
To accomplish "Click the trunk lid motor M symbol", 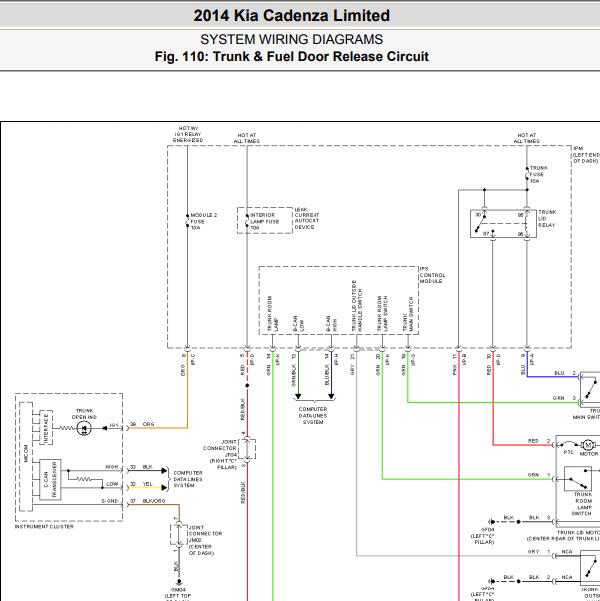I will [588, 445].
